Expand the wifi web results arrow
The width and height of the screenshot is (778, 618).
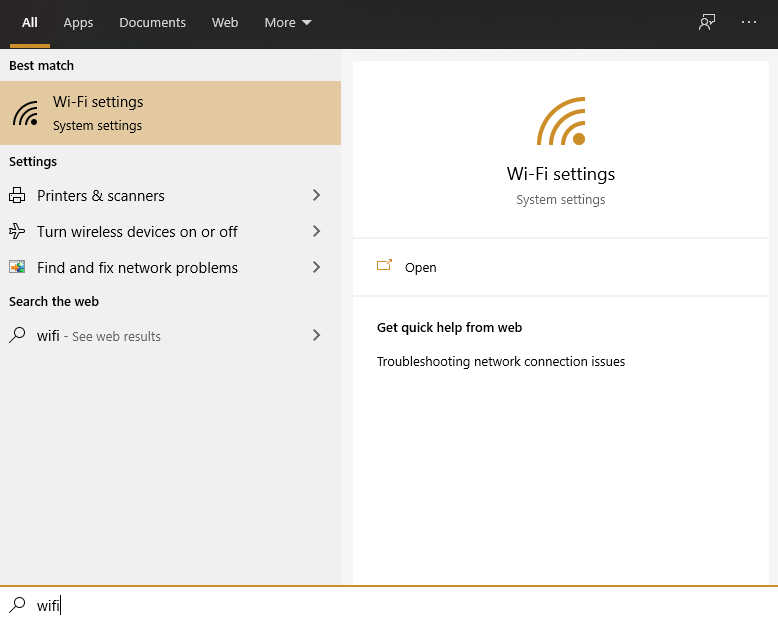tap(316, 336)
